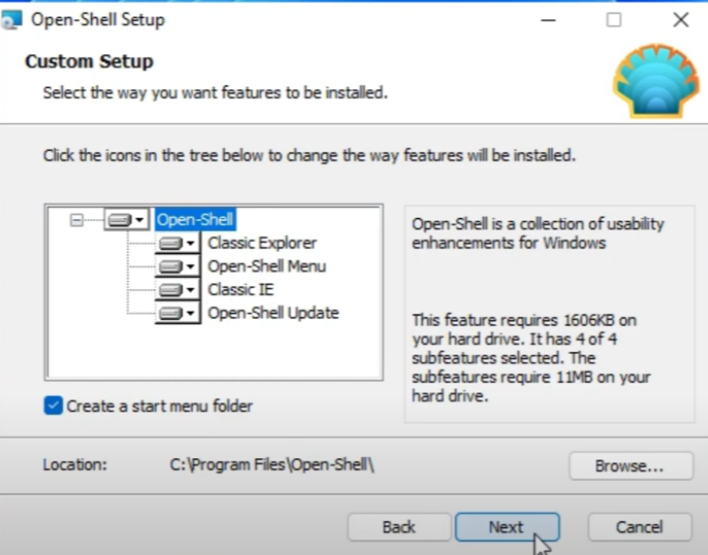Minimize the Open-Shell Setup window

tap(548, 20)
